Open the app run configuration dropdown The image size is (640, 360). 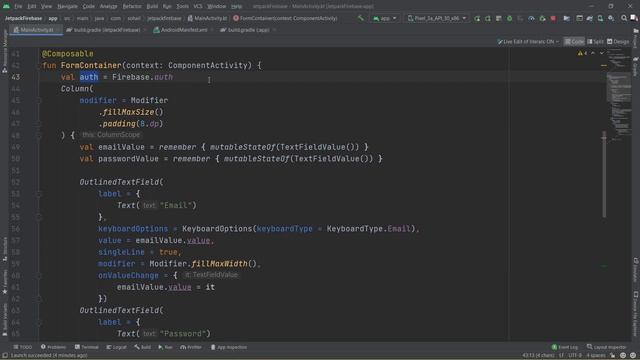[x=384, y=18]
